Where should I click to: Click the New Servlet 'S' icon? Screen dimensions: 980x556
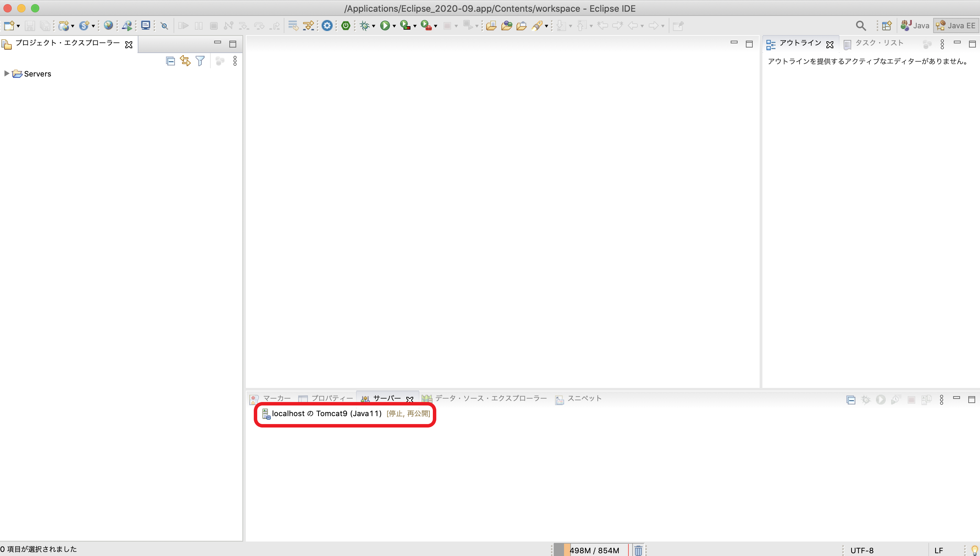(84, 25)
